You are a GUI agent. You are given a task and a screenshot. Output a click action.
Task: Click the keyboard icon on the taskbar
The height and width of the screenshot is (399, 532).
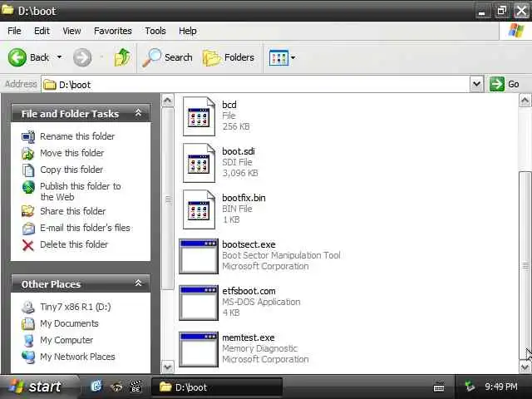pos(439,387)
